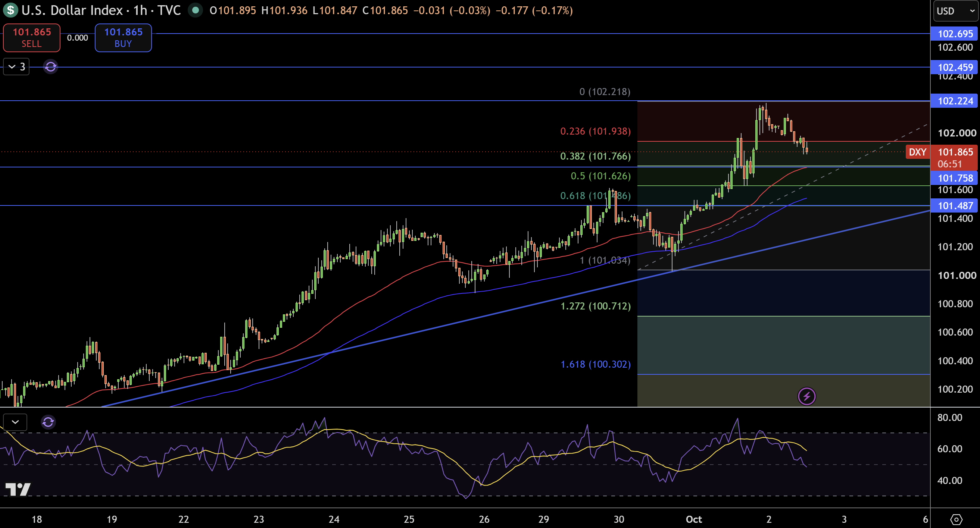Click the 0.5 (101.626) Fibonacci label
The height and width of the screenshot is (528, 980).
[601, 176]
